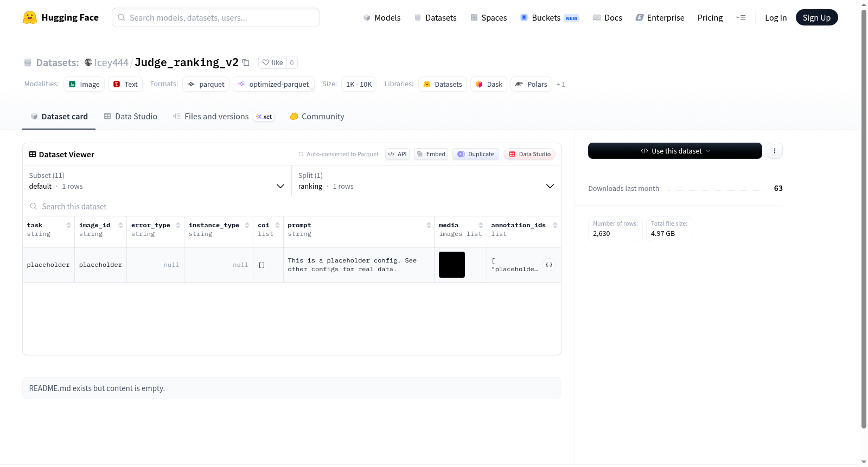This screenshot has width=868, height=467.
Task: Click the Dataset Viewer grid icon
Action: tap(33, 154)
